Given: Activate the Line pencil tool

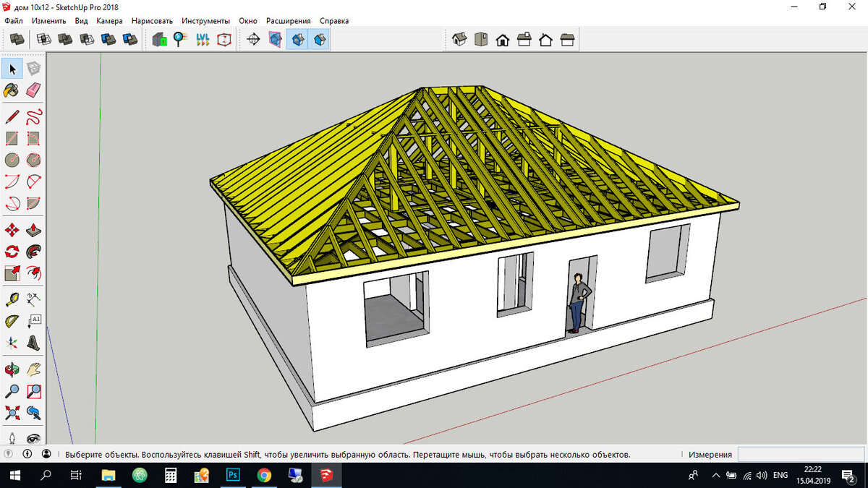Looking at the screenshot, I should (12, 116).
